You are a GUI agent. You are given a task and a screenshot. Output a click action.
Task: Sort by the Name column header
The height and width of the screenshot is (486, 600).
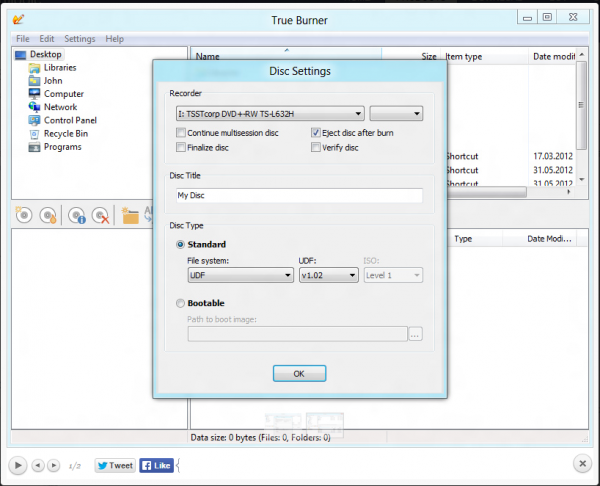[286, 56]
